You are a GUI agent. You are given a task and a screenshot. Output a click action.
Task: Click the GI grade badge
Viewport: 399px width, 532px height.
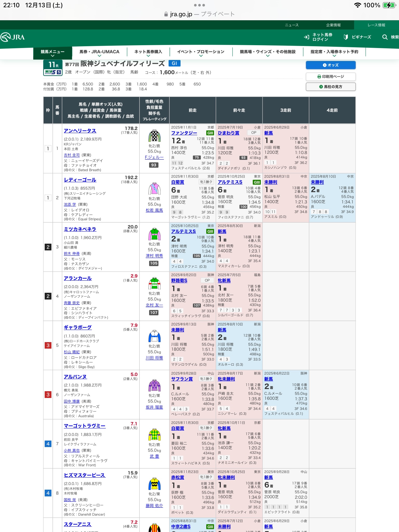[x=174, y=63]
